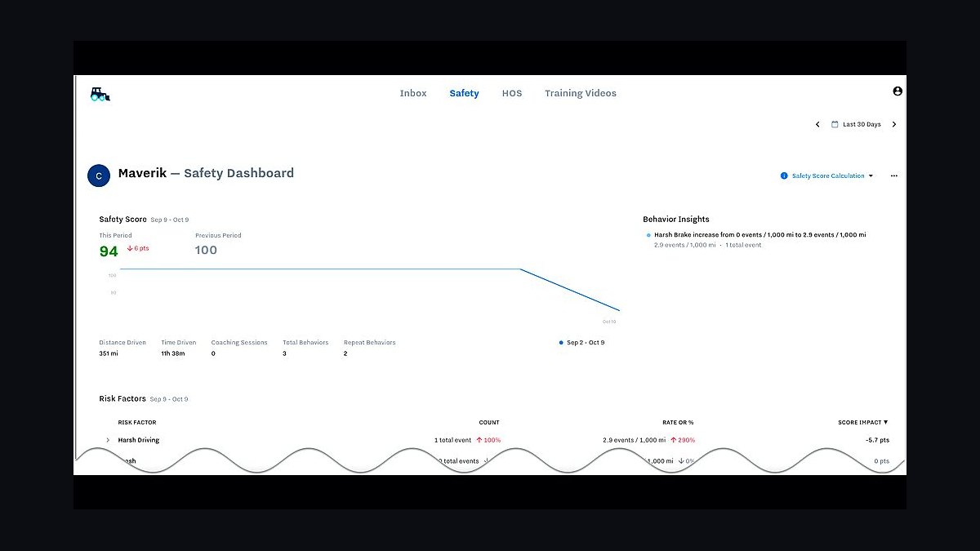Click the calendar icon by Last 30 Days
Viewport: 980px width, 551px height.
tap(835, 125)
